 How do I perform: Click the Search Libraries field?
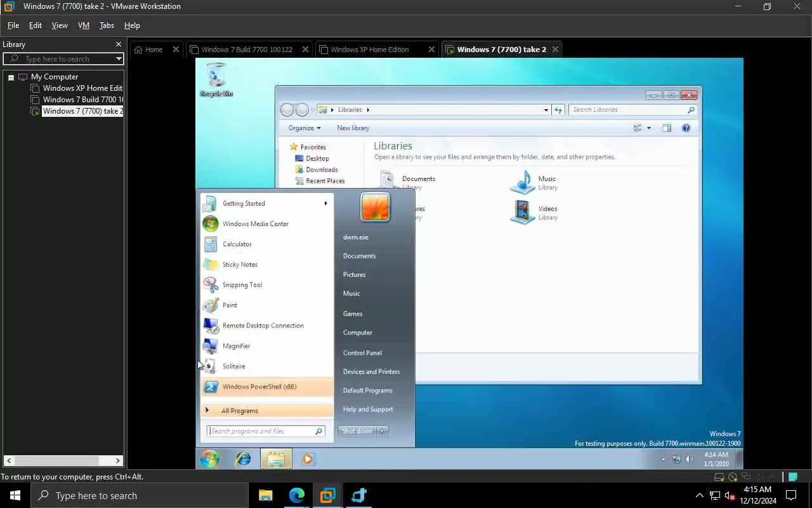coord(632,110)
